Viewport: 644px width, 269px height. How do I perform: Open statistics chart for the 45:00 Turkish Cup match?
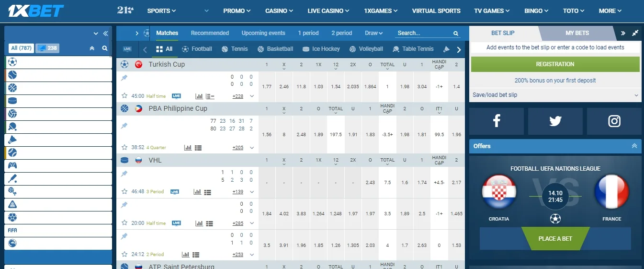click(x=199, y=96)
